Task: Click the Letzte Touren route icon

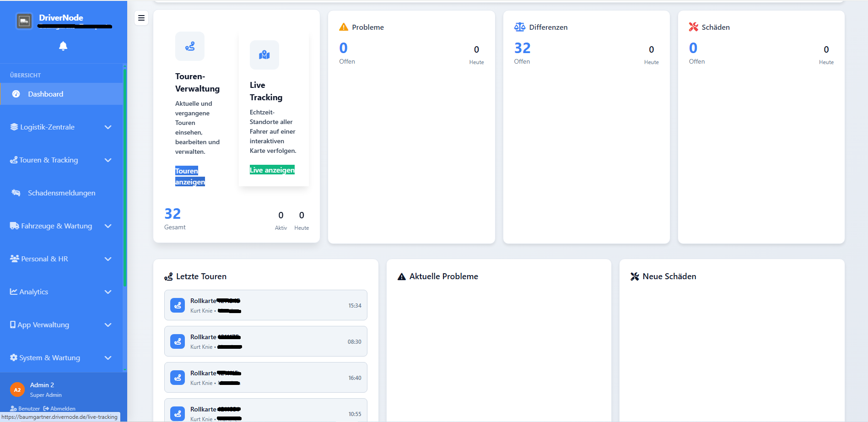Action: (x=168, y=276)
